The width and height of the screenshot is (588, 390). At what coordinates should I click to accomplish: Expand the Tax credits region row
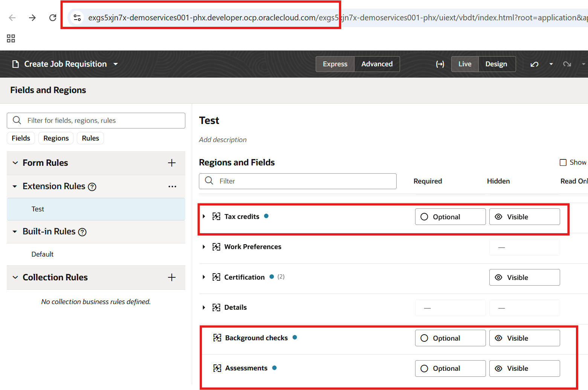tap(204, 216)
